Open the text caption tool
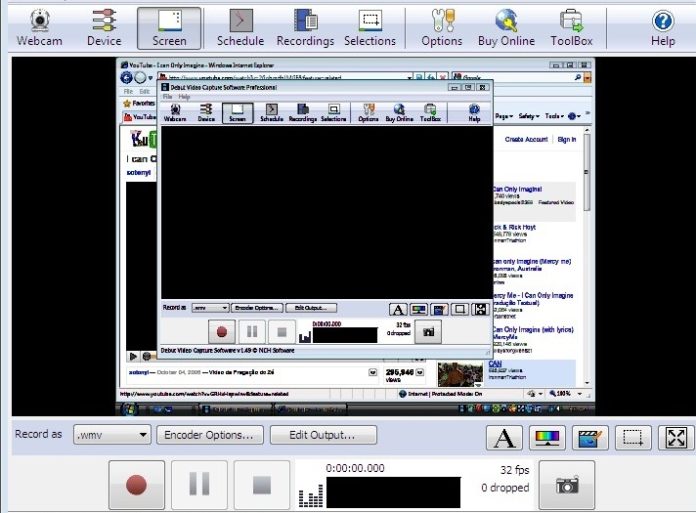The width and height of the screenshot is (696, 513). [x=504, y=438]
